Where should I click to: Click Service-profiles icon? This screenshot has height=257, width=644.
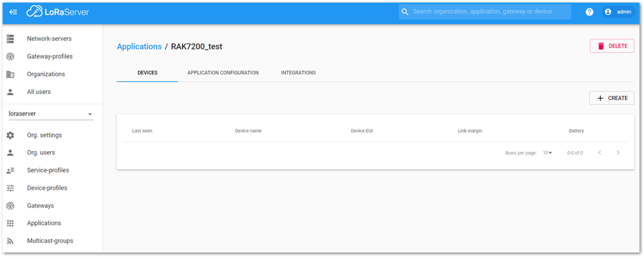pos(10,170)
